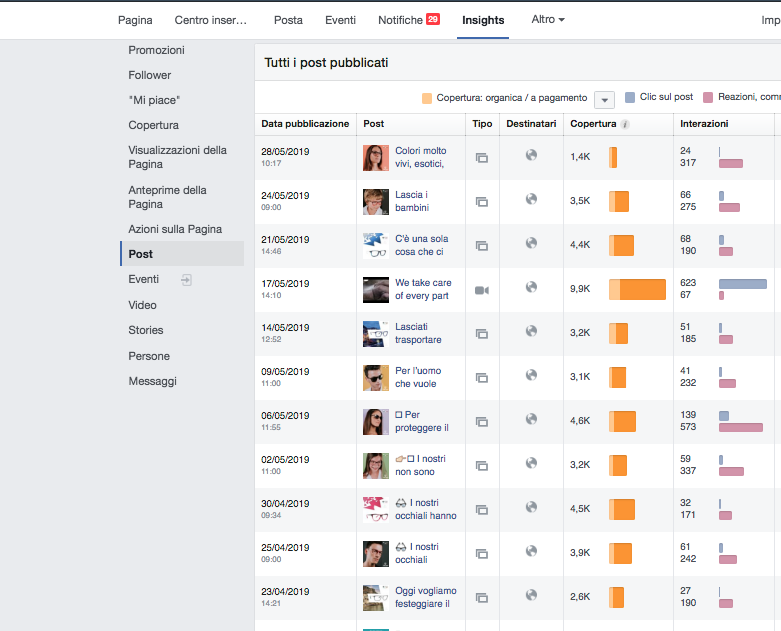Select Follower in the left sidebar

pyautogui.click(x=150, y=75)
